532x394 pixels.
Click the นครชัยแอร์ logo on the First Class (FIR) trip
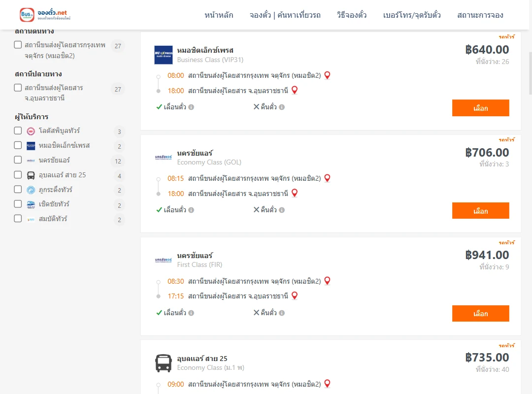point(164,261)
